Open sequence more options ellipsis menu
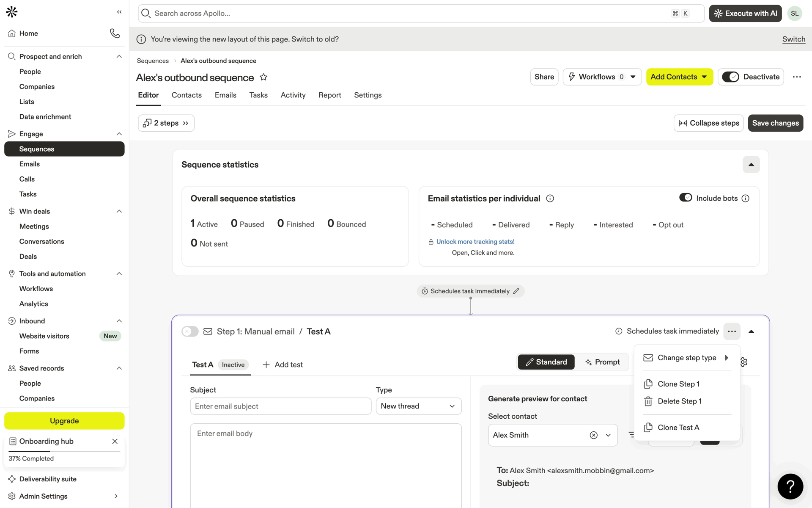This screenshot has width=812, height=508. (x=797, y=77)
